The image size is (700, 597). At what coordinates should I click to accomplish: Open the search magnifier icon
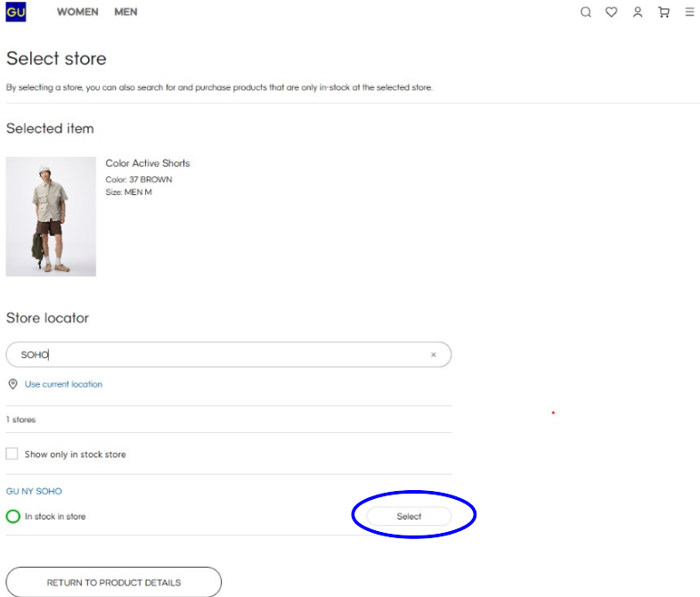point(586,12)
